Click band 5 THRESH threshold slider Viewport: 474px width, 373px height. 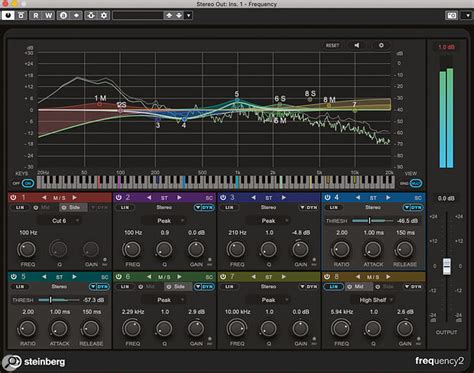coord(59,300)
